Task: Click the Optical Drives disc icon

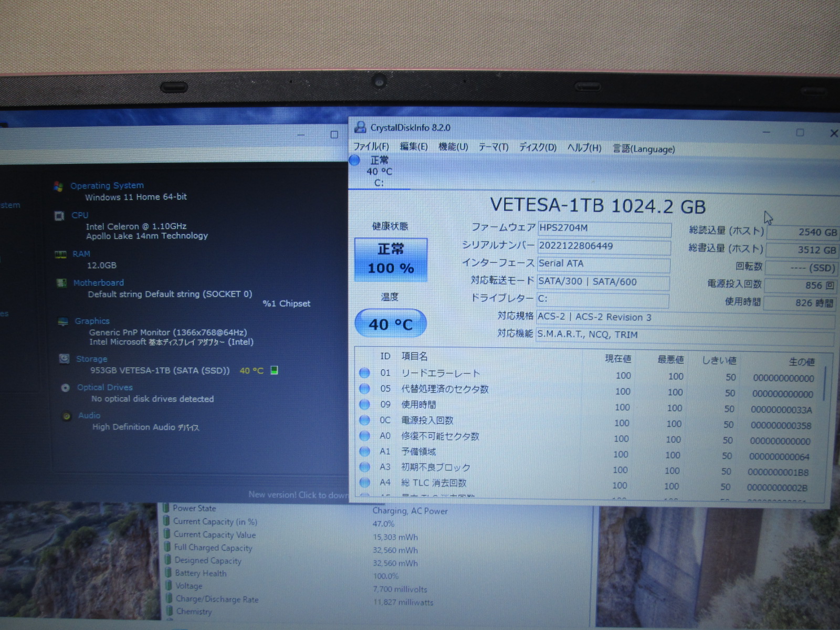Action: 66,387
